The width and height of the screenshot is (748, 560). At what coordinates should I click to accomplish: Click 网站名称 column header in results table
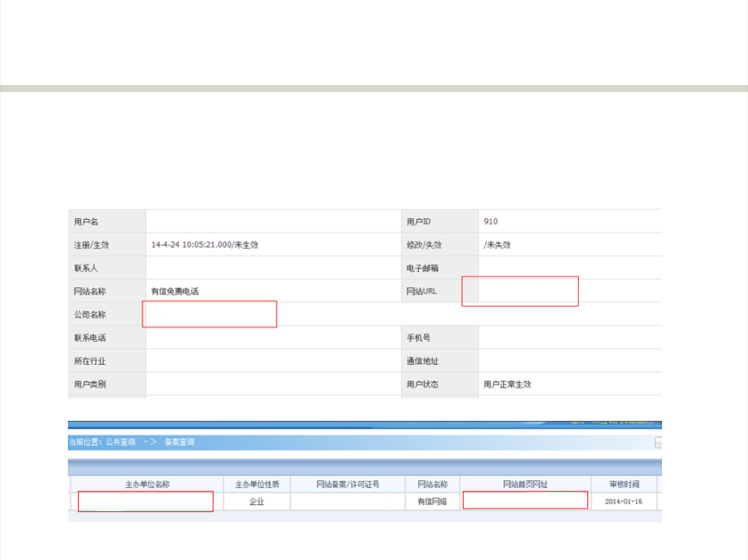click(433, 484)
